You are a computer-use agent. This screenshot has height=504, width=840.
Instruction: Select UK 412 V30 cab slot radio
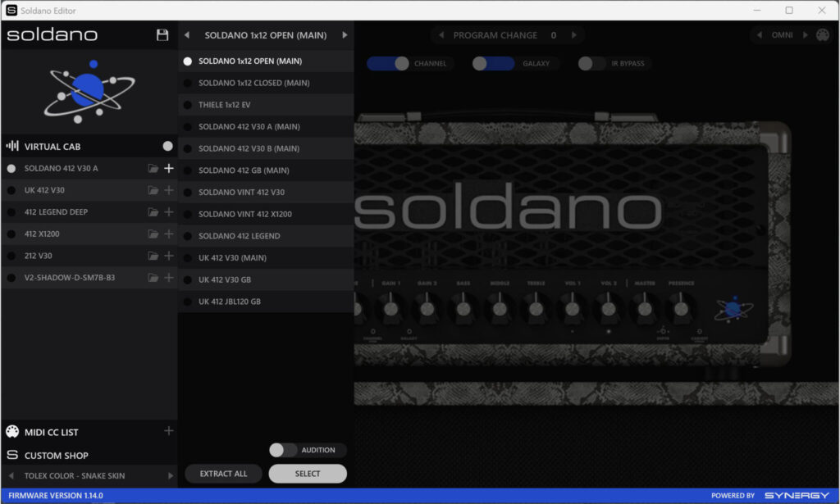point(11,190)
